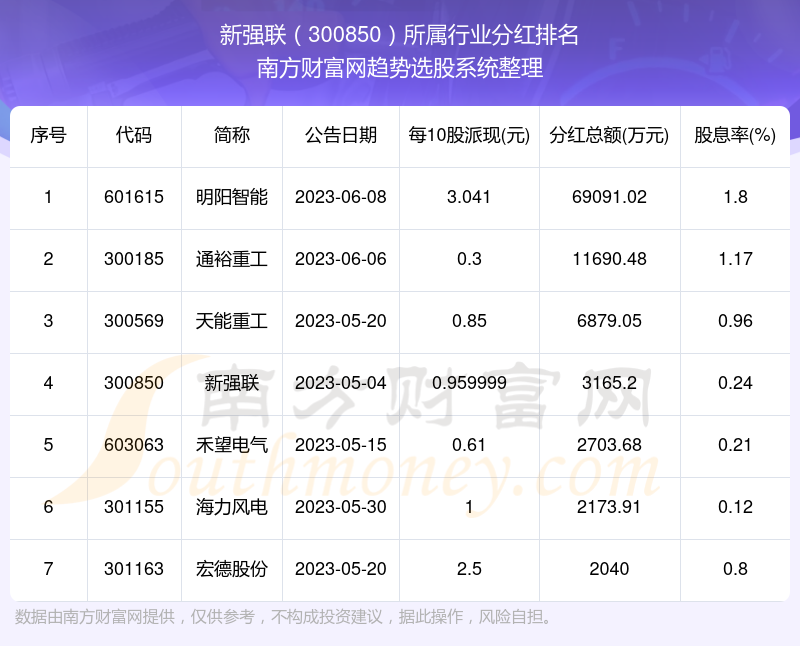800x668 pixels.
Task: Click the 代码 column header
Action: click(134, 136)
